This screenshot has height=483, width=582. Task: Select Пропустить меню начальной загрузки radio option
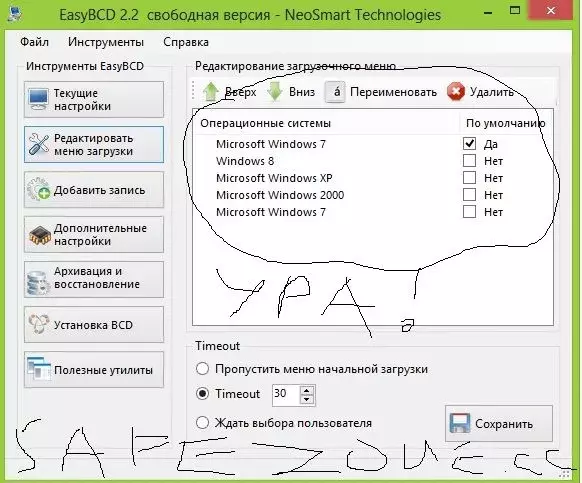pyautogui.click(x=202, y=369)
